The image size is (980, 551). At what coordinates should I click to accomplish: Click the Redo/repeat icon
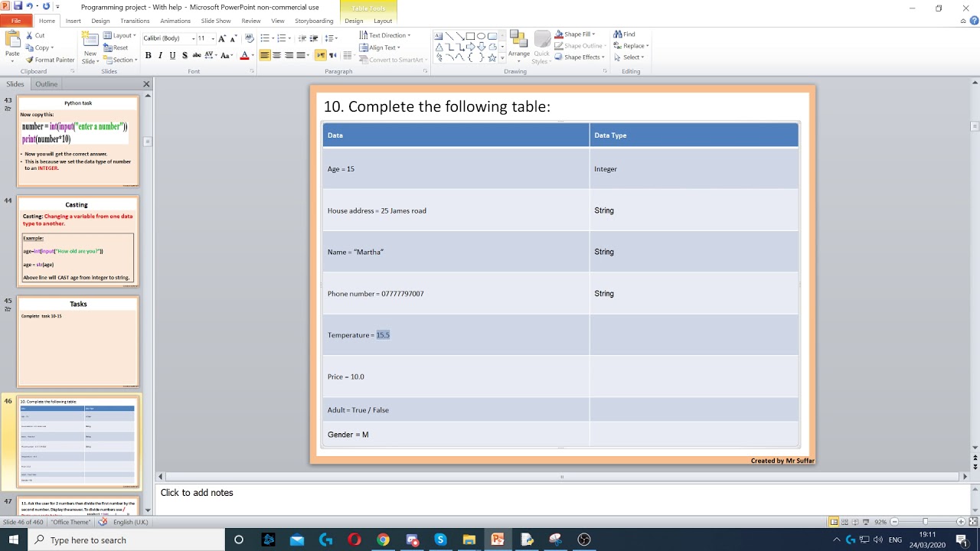pyautogui.click(x=46, y=6)
